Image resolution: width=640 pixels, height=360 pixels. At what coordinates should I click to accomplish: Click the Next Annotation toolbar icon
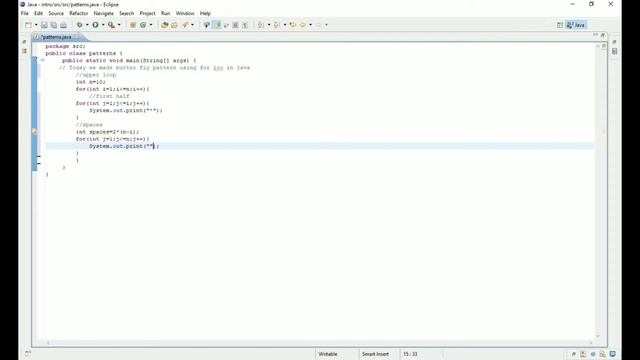coord(261,25)
